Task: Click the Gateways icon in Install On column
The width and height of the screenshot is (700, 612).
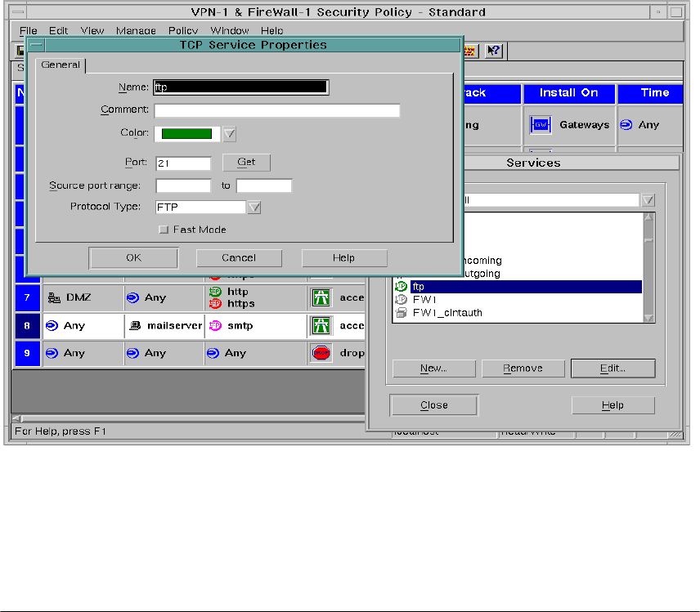Action: 541,125
